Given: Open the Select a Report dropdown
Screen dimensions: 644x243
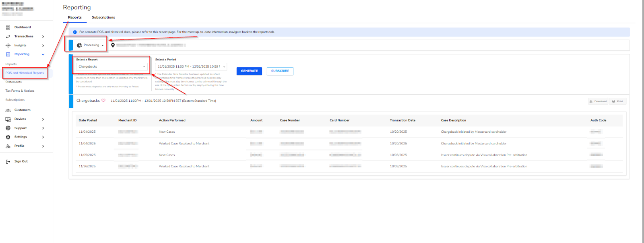Looking at the screenshot, I should 112,67.
